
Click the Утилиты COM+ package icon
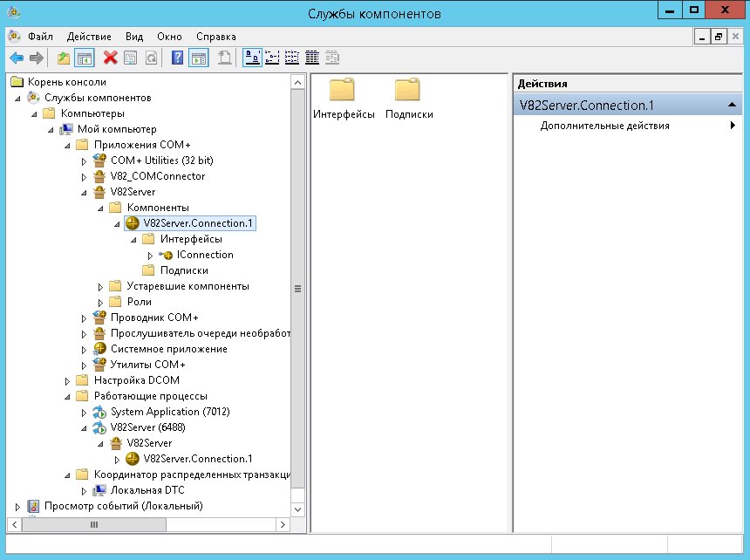(99, 365)
